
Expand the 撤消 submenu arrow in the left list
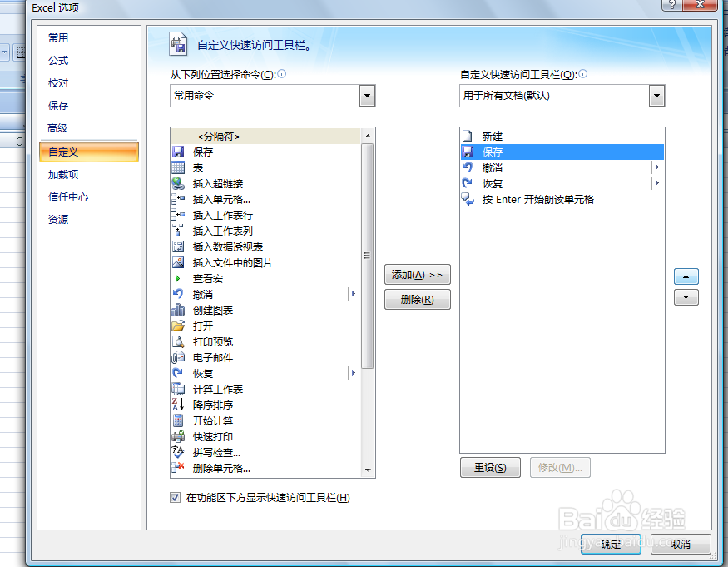pyautogui.click(x=354, y=294)
